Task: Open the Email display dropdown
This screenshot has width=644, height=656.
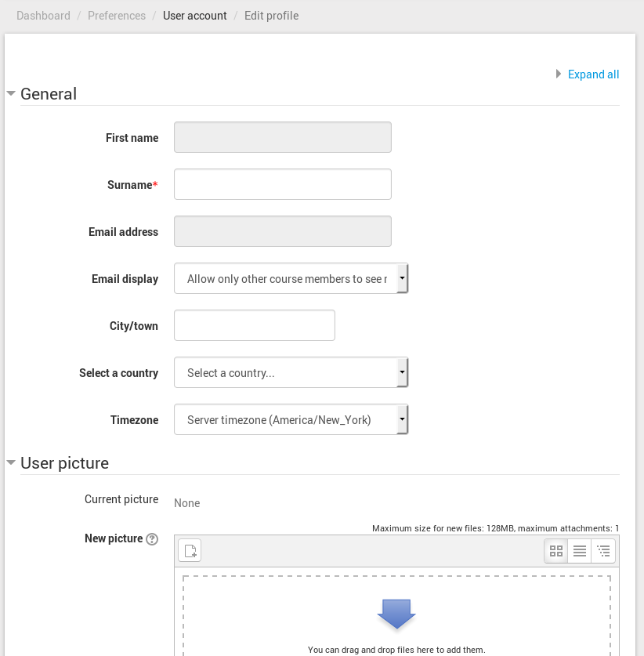Action: pyautogui.click(x=291, y=278)
